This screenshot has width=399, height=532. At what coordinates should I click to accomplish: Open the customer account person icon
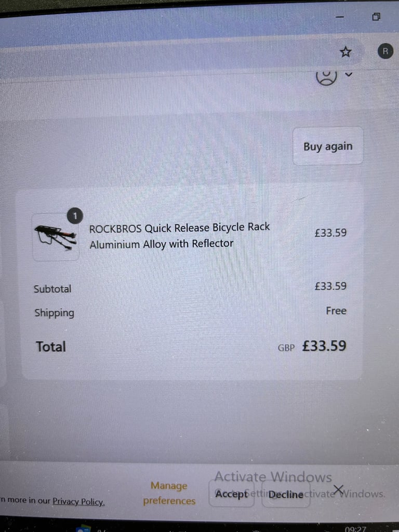326,77
